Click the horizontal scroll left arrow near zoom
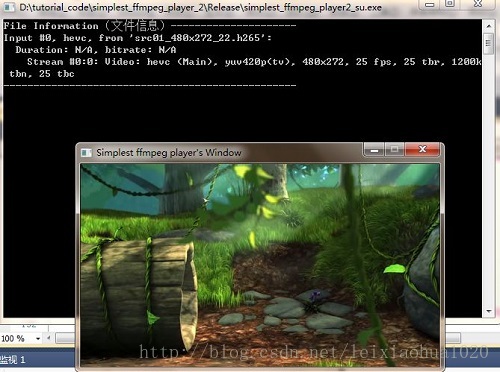Screen dimensions: 500x372 (49, 338)
